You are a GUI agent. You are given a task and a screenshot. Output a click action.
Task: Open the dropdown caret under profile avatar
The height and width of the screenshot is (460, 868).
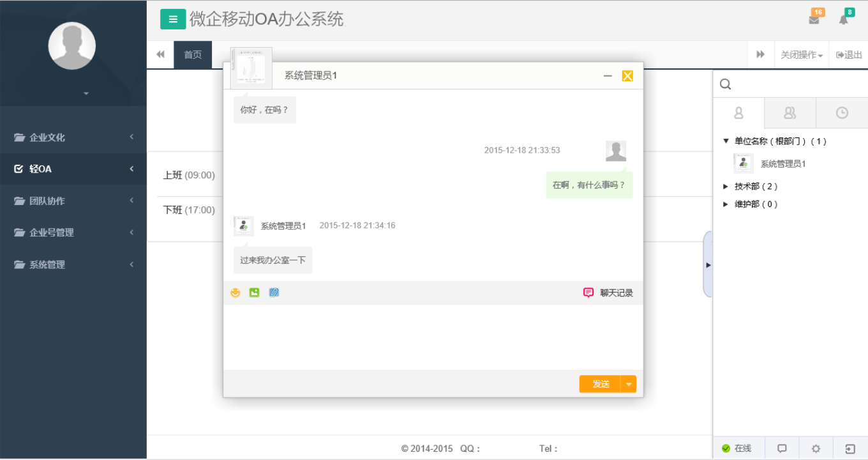(x=86, y=94)
